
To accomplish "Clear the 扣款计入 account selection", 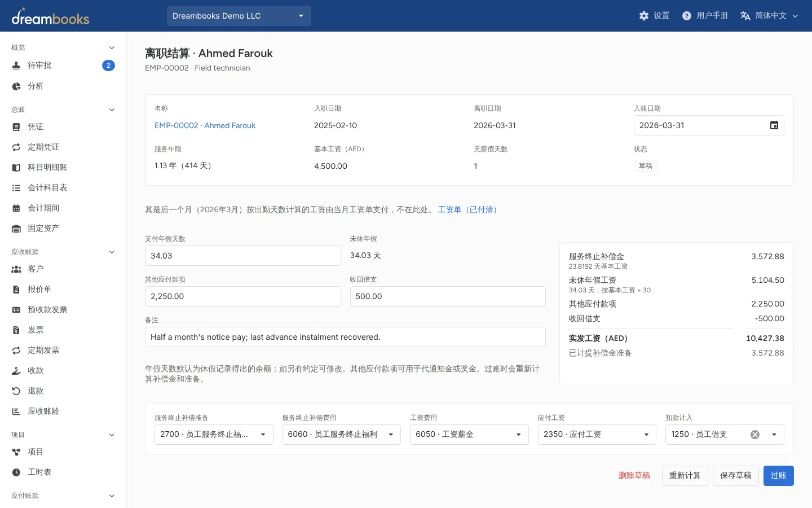I will click(755, 435).
